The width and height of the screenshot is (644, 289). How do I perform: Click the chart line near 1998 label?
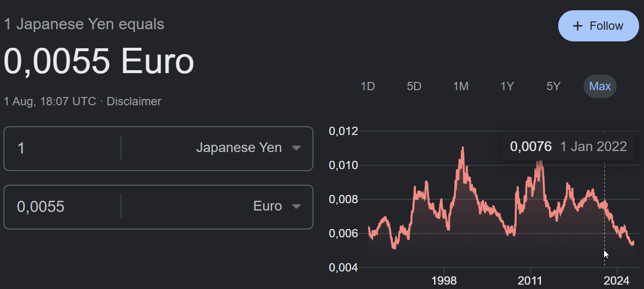(444, 218)
